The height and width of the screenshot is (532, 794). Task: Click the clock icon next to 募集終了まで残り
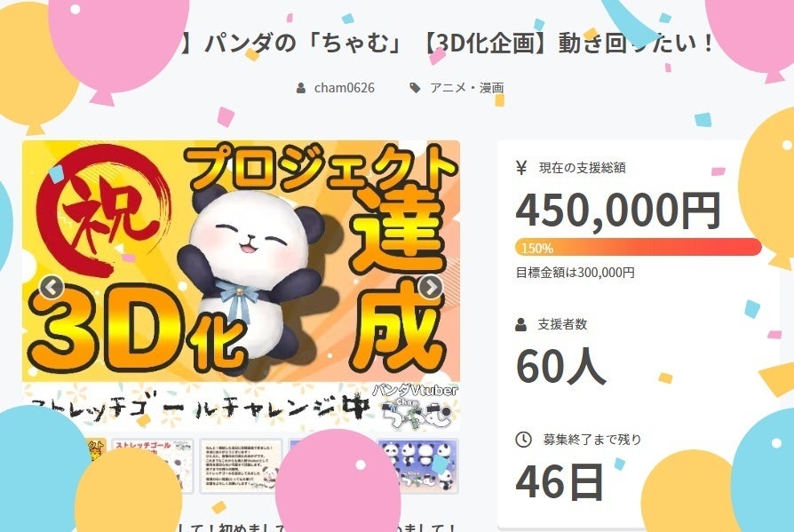(524, 440)
